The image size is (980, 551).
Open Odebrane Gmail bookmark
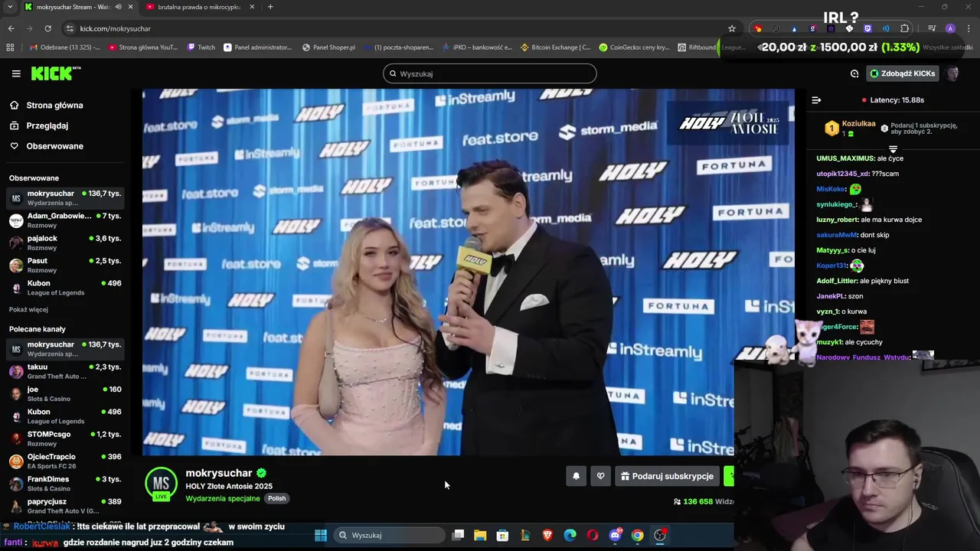click(x=64, y=47)
